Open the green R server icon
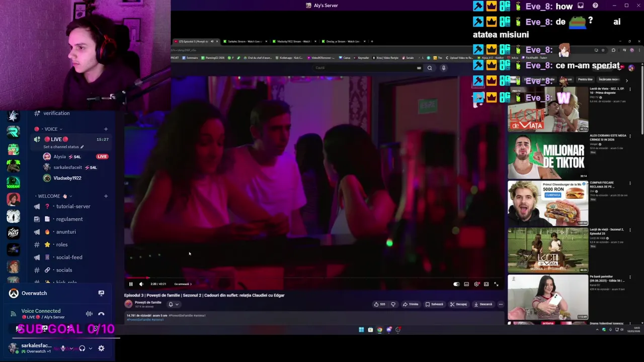 [x=13, y=132]
